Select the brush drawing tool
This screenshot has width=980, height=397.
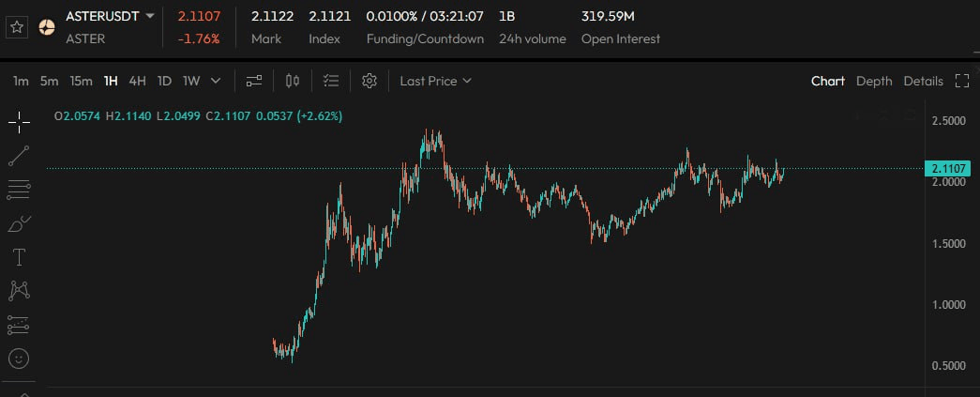(19, 223)
